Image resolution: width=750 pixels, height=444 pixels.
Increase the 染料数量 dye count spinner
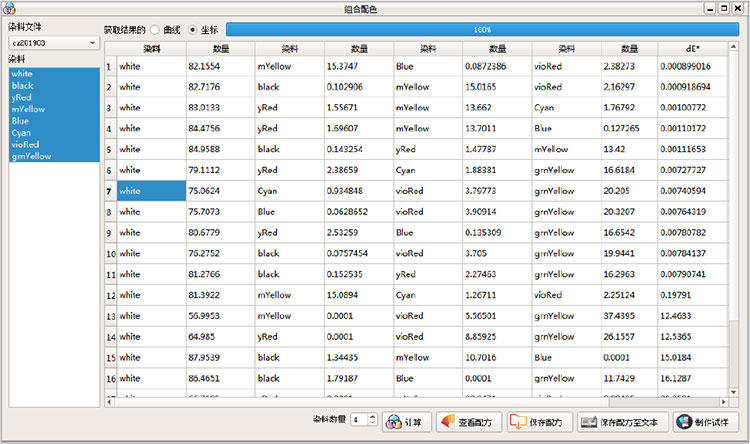click(x=372, y=418)
